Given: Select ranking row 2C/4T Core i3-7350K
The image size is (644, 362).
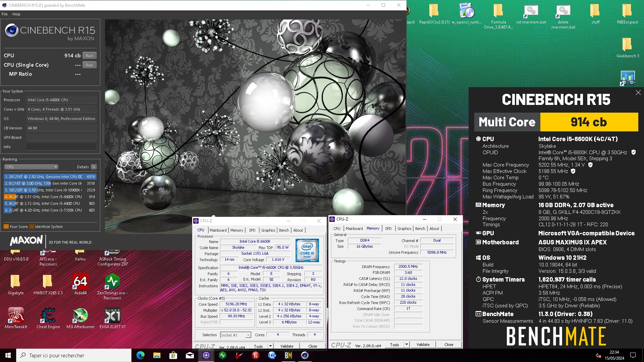Looking at the screenshot, I should pyautogui.click(x=50, y=210).
